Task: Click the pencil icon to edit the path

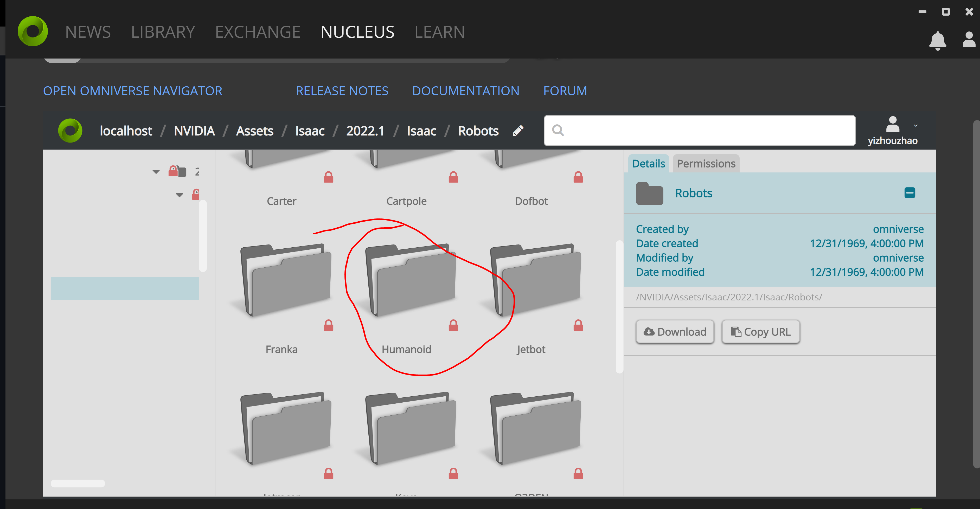Action: [x=518, y=131]
